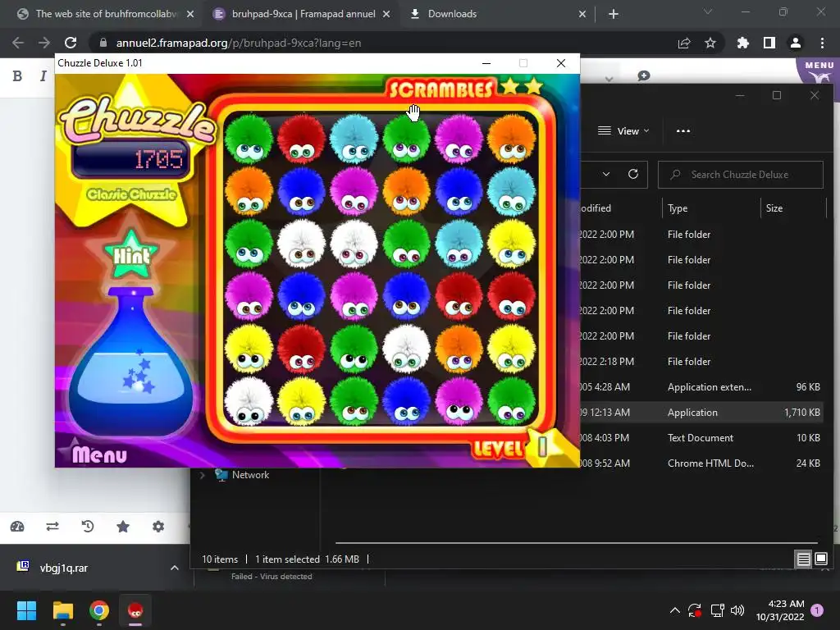Click the magenta chuzzle in the second row
The height and width of the screenshot is (630, 840).
354,191
